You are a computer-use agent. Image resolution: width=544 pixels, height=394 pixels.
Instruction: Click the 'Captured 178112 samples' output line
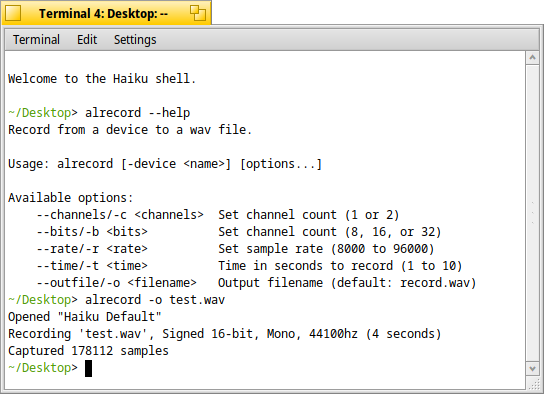[x=88, y=351]
